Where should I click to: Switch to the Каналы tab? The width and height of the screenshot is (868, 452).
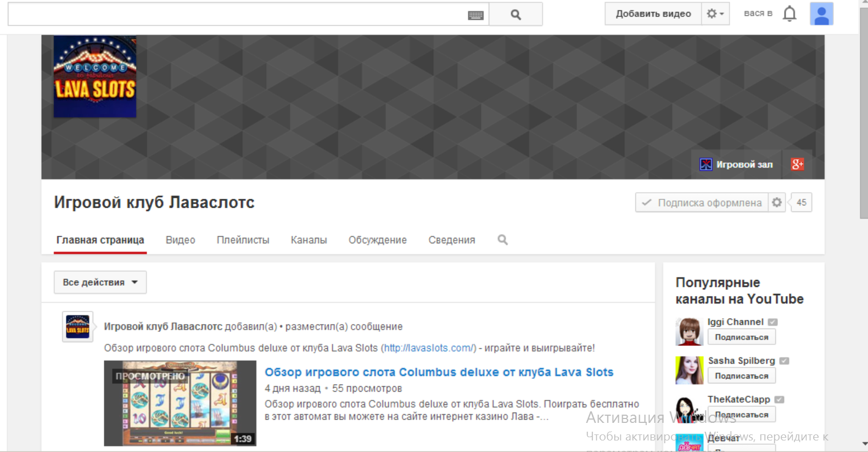pyautogui.click(x=309, y=240)
